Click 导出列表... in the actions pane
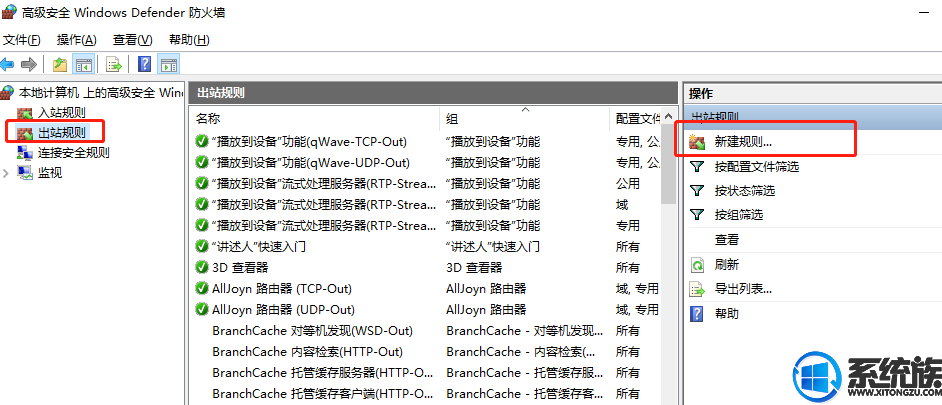942x405 pixels. coord(743,288)
